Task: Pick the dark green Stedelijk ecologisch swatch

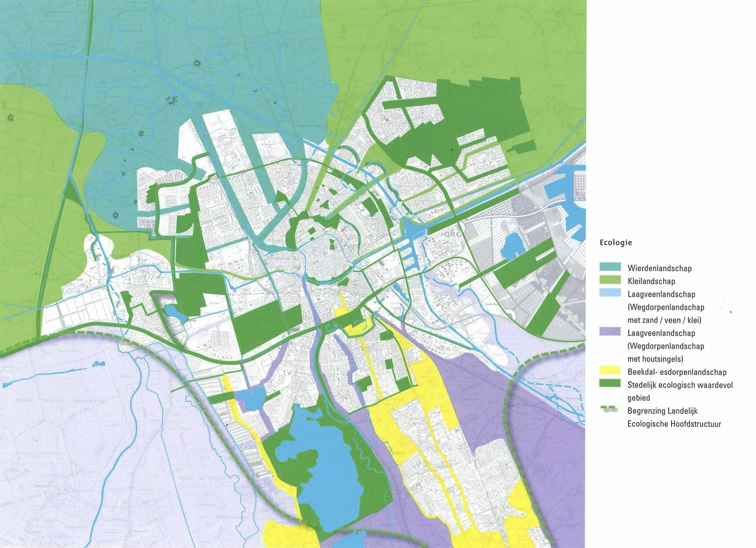Action: point(606,383)
